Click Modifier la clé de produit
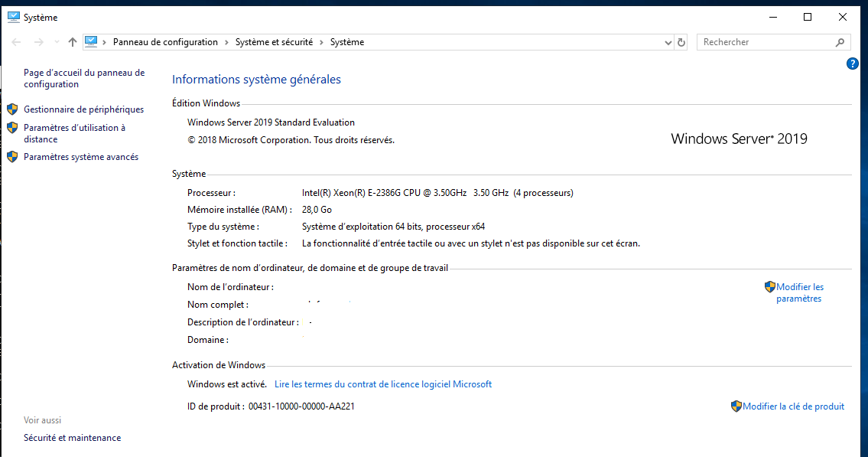 tap(793, 406)
